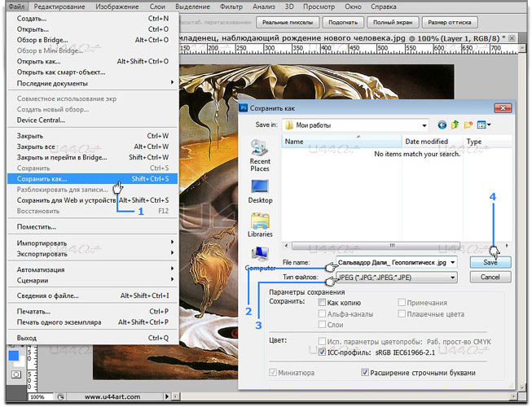
Task: Click the foreground color swatch in toolbox
Action: click(14, 356)
